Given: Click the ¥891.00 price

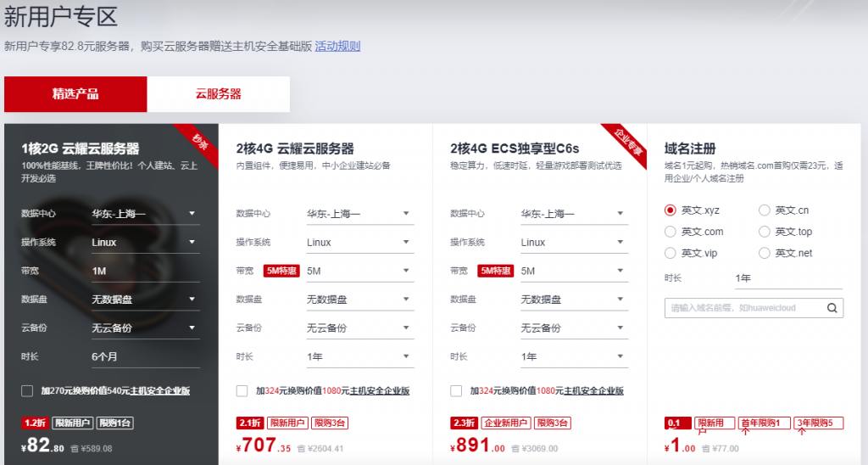Looking at the screenshot, I should [478, 445].
